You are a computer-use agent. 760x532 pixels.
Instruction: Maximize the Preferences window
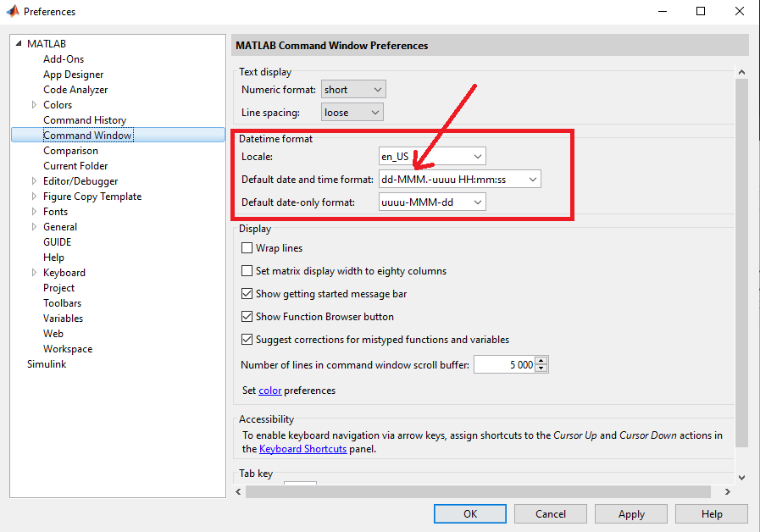(701, 11)
